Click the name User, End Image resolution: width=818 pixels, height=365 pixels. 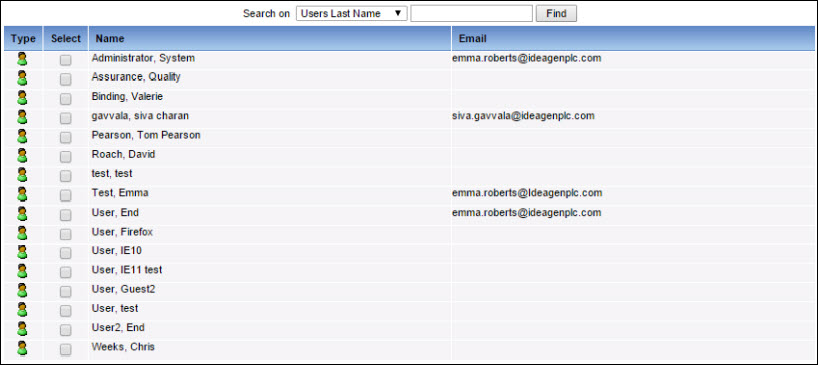click(x=115, y=212)
